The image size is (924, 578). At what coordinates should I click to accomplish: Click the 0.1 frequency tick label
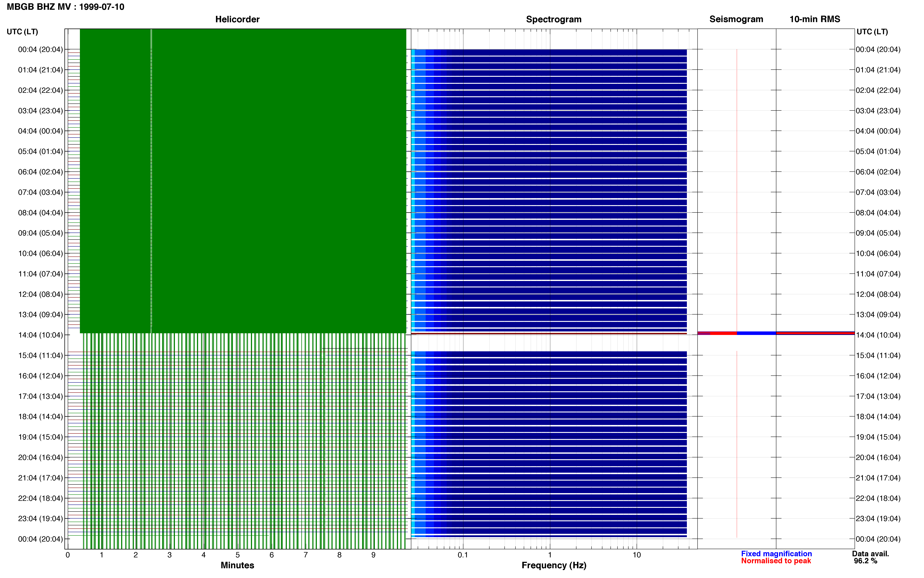click(x=463, y=555)
